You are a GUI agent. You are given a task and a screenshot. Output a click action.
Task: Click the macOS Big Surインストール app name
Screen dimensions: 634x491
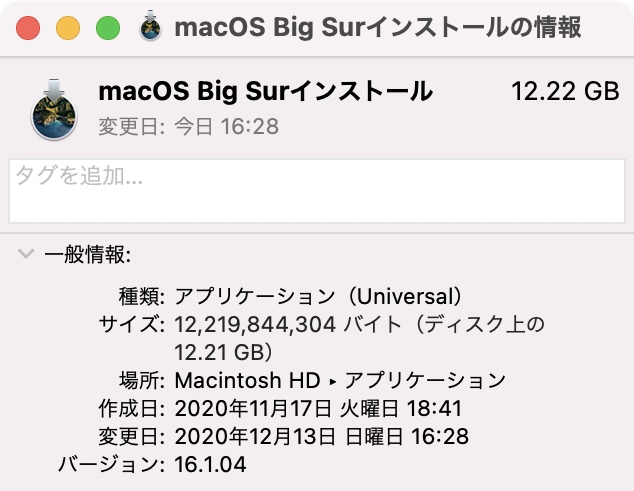tap(266, 91)
